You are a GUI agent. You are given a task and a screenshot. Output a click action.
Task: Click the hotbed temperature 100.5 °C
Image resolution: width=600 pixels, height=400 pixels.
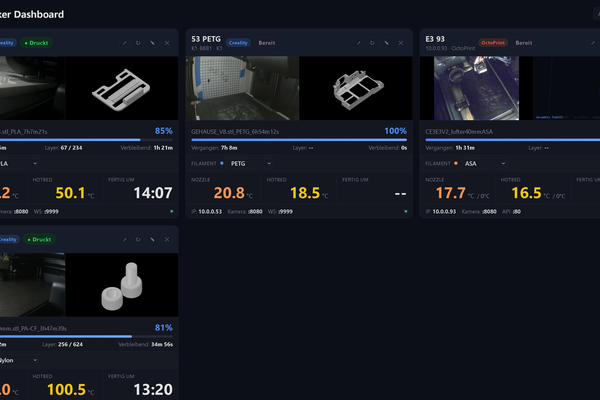click(70, 390)
